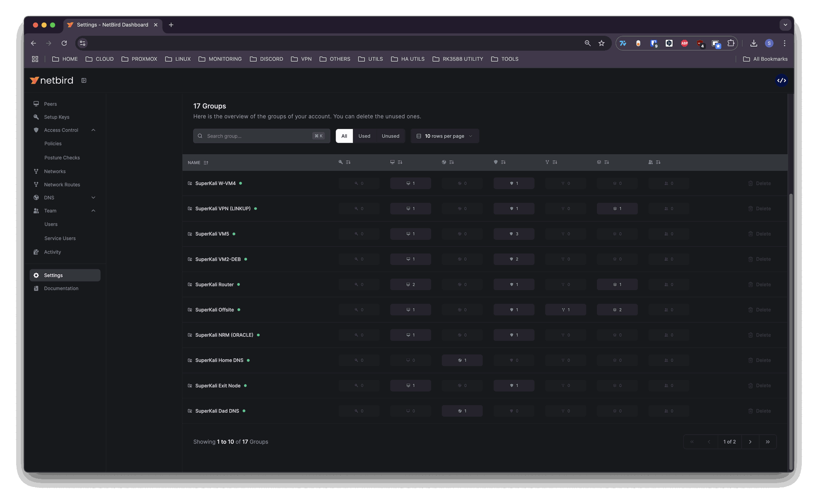Open the 10 rows per page dropdown
The height and width of the screenshot is (504, 818).
pos(444,135)
